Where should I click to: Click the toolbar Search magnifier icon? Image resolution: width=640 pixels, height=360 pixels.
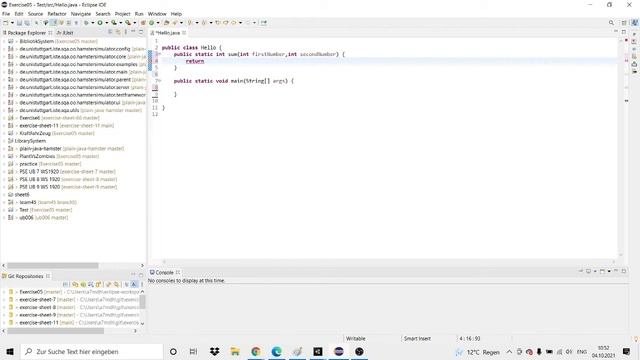click(x=611, y=23)
